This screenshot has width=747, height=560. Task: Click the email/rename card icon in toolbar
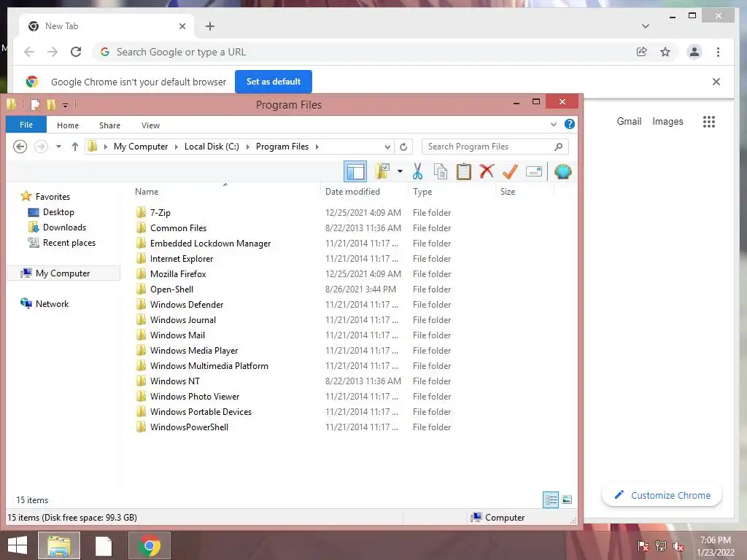533,171
